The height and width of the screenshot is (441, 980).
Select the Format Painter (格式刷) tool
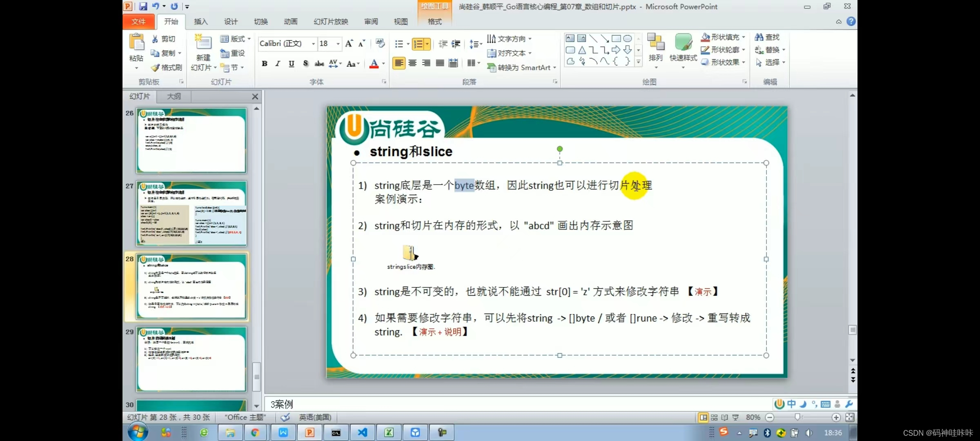(x=167, y=67)
